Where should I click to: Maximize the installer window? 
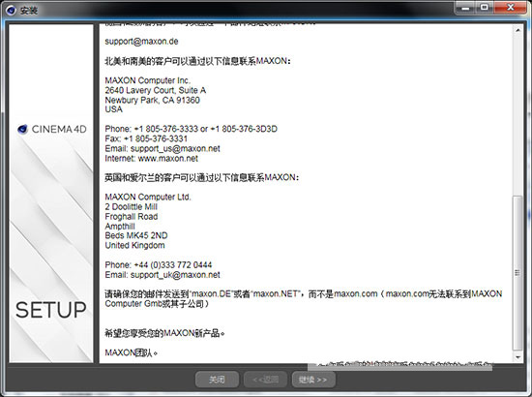(485, 7)
